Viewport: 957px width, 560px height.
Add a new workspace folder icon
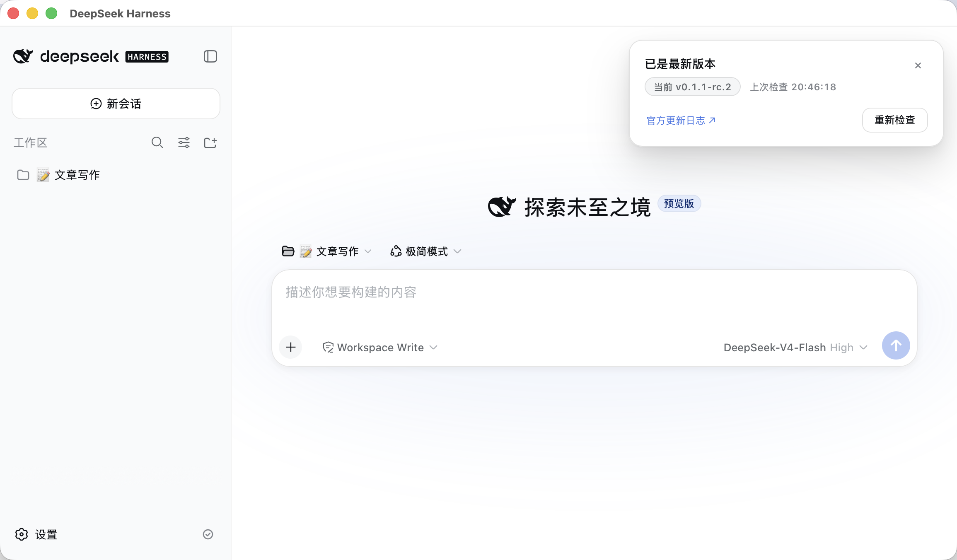[210, 142]
